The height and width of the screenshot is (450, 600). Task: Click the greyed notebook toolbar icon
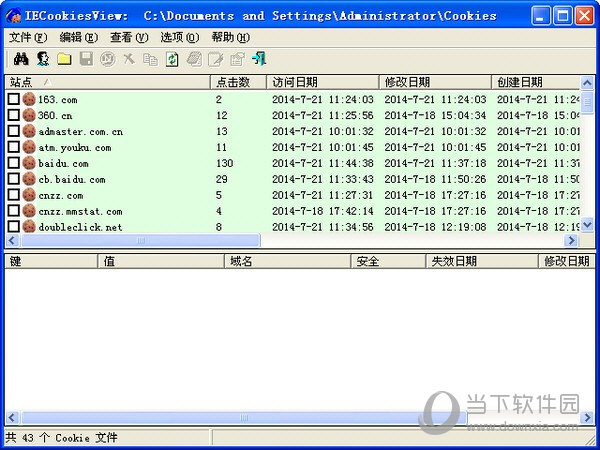[194, 59]
